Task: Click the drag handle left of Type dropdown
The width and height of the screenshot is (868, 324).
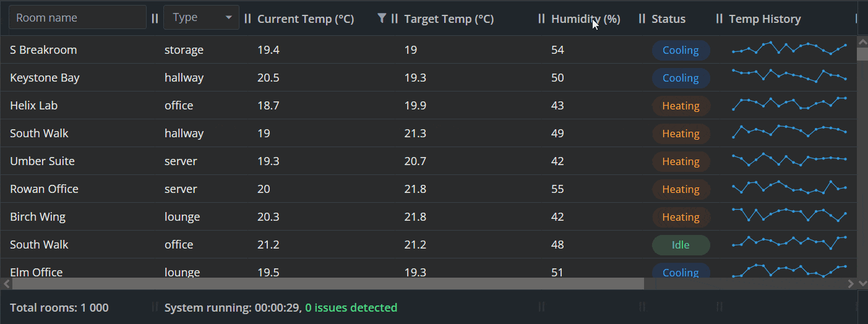Action: 155,19
